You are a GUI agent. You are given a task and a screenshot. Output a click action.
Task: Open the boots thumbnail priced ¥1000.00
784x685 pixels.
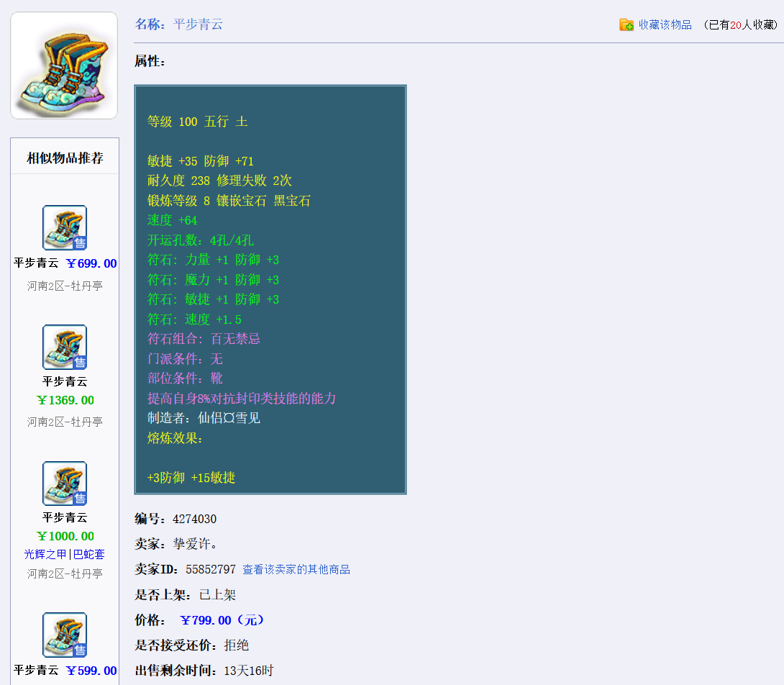(x=65, y=484)
